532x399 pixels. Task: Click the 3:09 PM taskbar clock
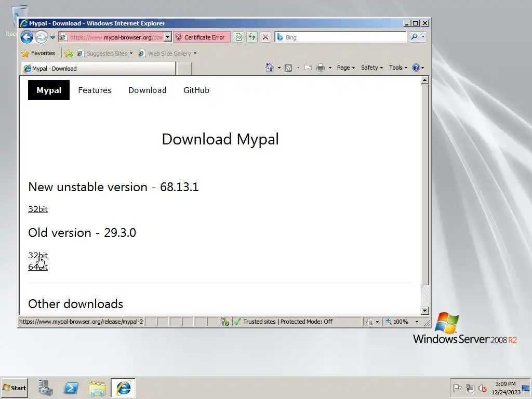pyautogui.click(x=506, y=388)
